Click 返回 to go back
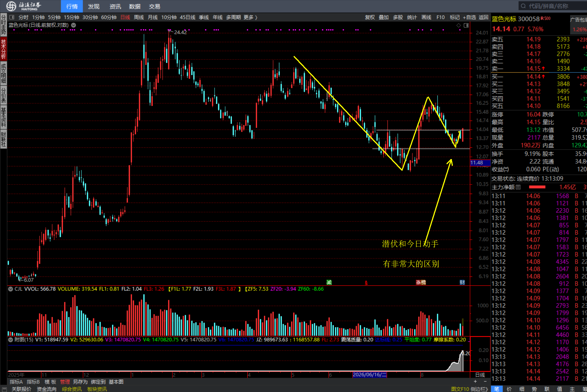The image size is (587, 392). 483,17
